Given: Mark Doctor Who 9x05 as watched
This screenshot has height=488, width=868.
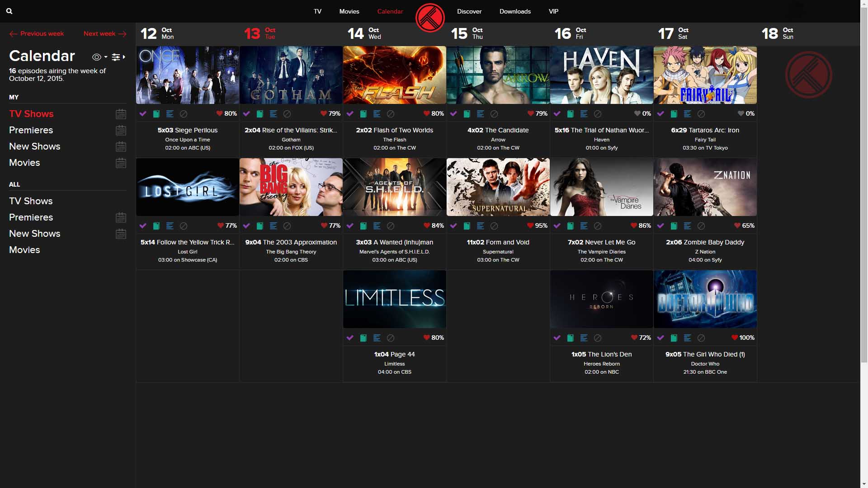Looking at the screenshot, I should pos(660,338).
